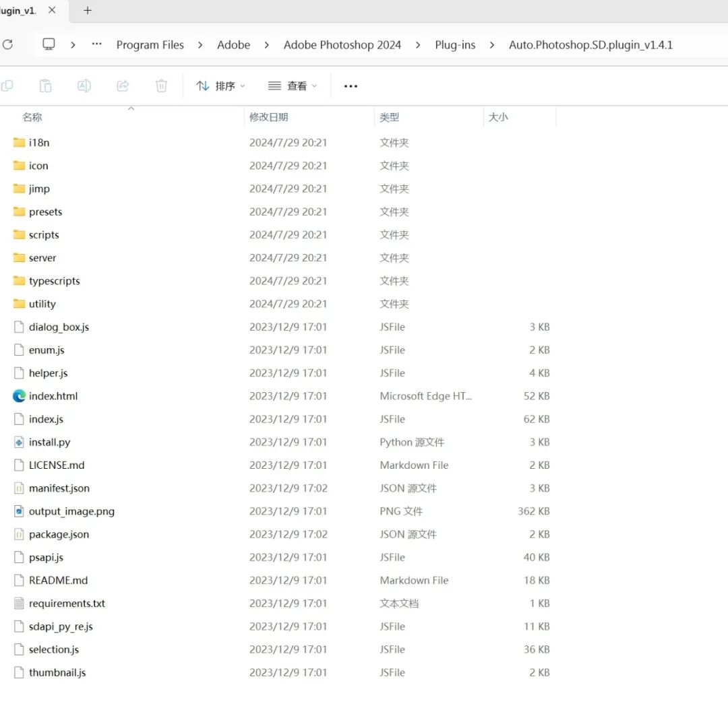Click the delete trash icon in the toolbar

pyautogui.click(x=161, y=86)
